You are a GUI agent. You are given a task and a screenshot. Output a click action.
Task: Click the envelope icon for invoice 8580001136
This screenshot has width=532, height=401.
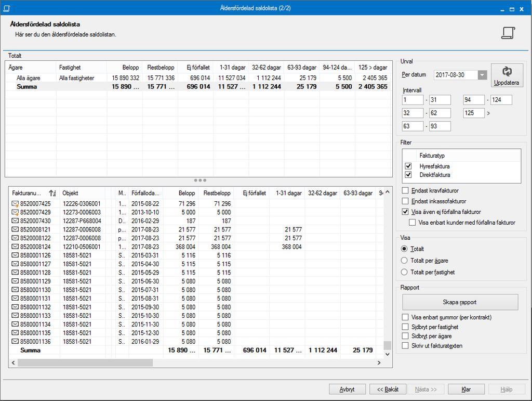coord(15,342)
